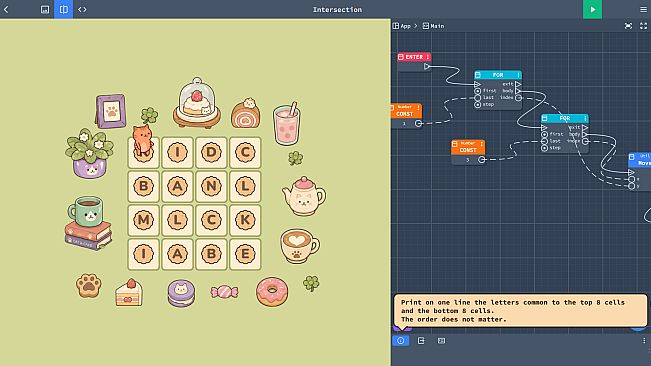
Task: Select the CONST node holding value 1
Action: [406, 111]
